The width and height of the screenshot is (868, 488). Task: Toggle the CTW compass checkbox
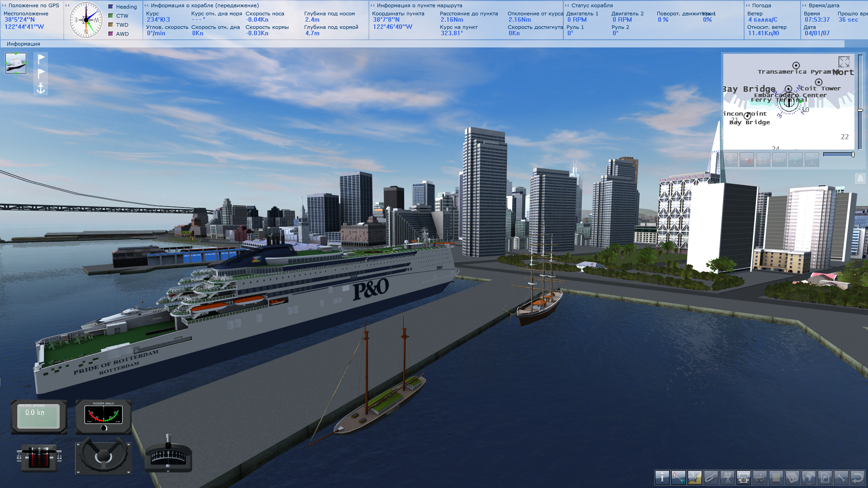(111, 16)
